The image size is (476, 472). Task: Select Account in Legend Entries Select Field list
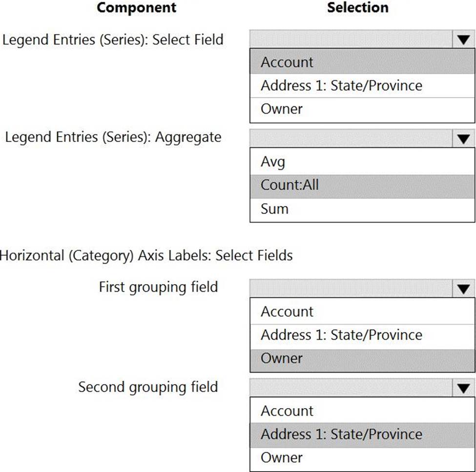pyautogui.click(x=362, y=62)
